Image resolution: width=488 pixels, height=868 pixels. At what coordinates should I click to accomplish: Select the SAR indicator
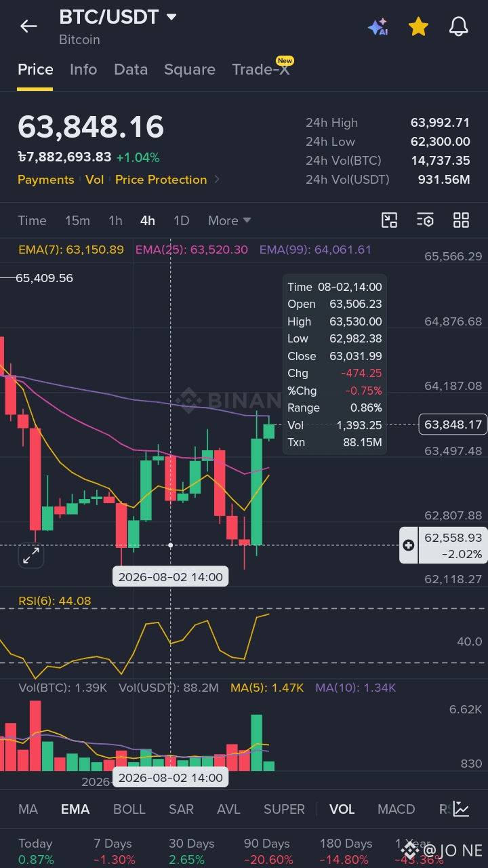point(181,809)
